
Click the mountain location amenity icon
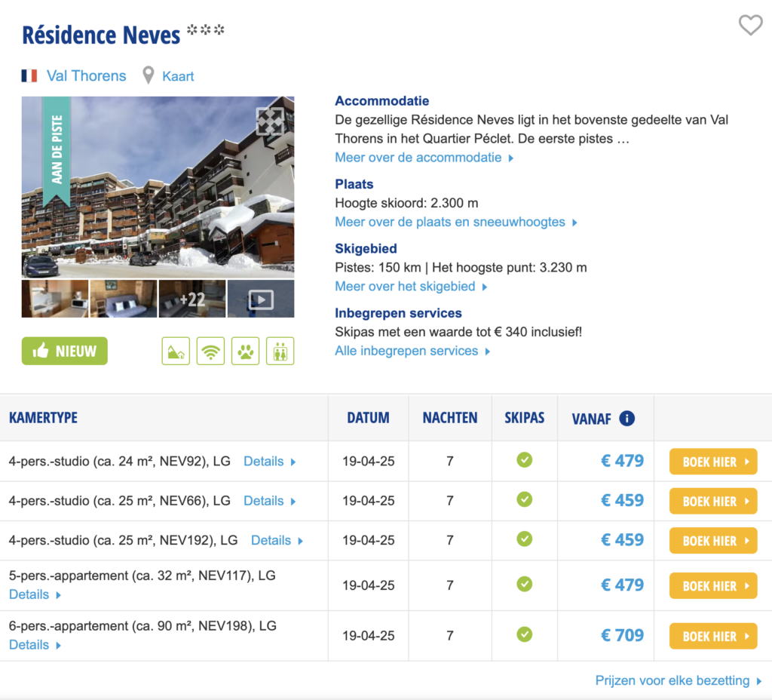click(176, 351)
